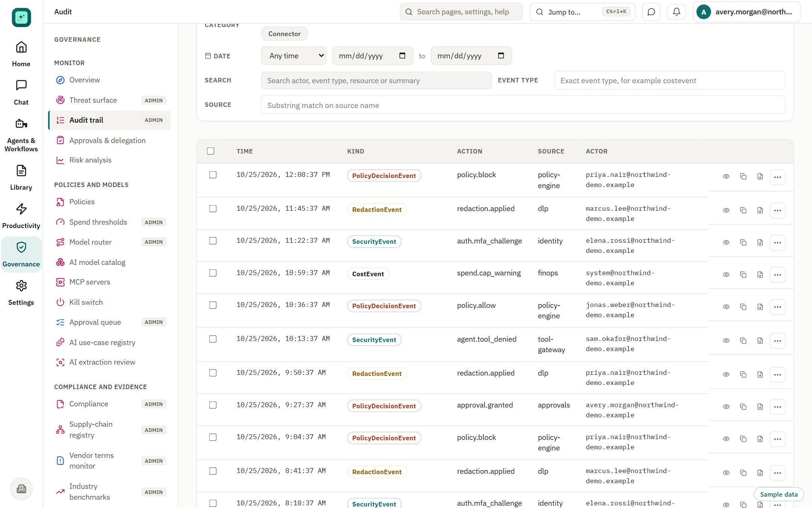The height and width of the screenshot is (508, 812).
Task: Go to Approvals & delegation
Action: [109, 140]
